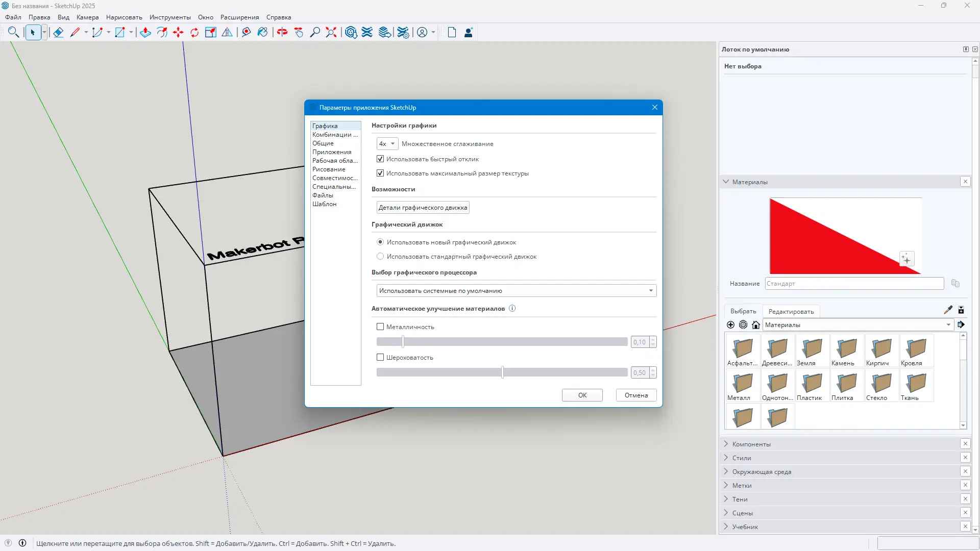The height and width of the screenshot is (551, 980).
Task: Select standard graphics engine radio button
Action: pyautogui.click(x=380, y=257)
